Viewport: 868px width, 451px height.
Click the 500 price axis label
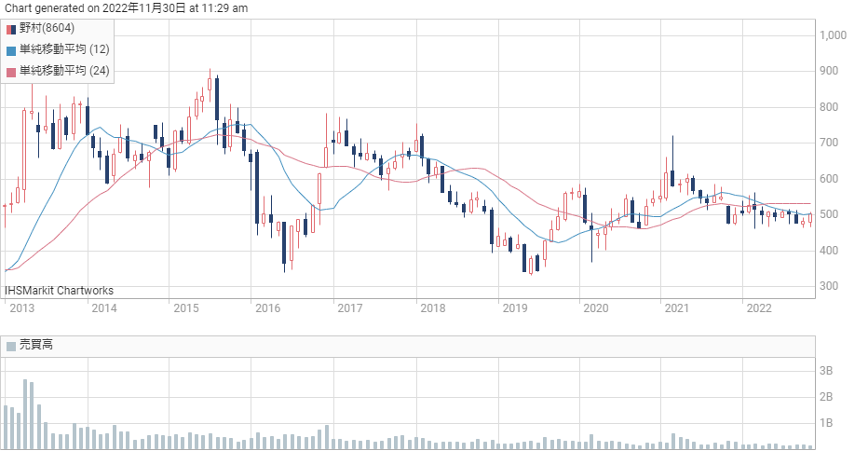pos(829,214)
